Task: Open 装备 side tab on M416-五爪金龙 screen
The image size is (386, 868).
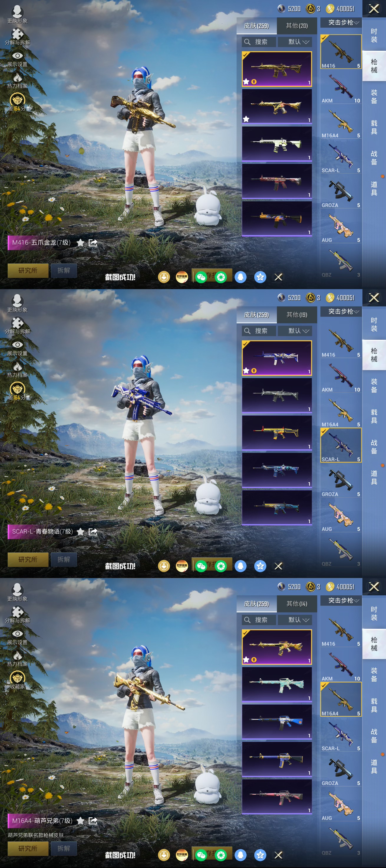Action: (374, 96)
